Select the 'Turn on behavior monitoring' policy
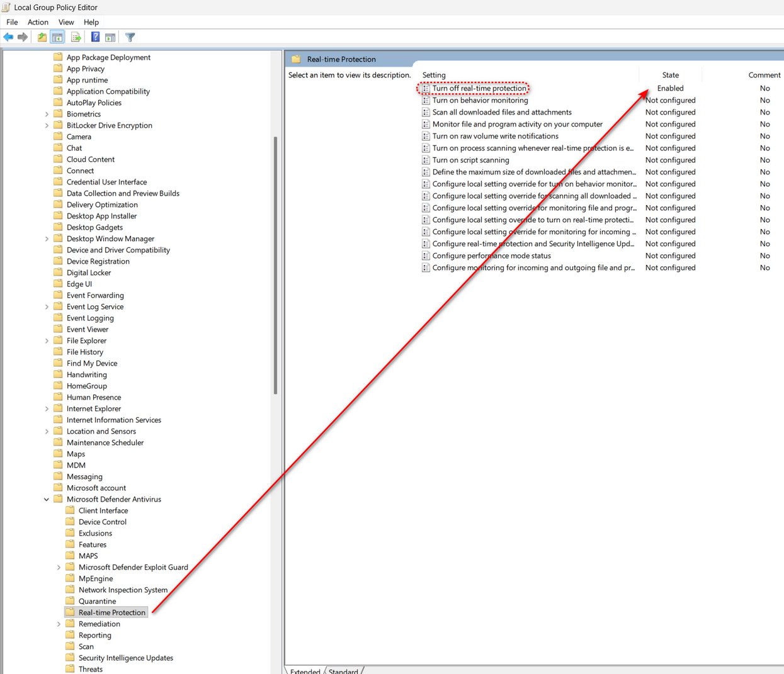Screen dimensions: 784x674 coord(480,100)
